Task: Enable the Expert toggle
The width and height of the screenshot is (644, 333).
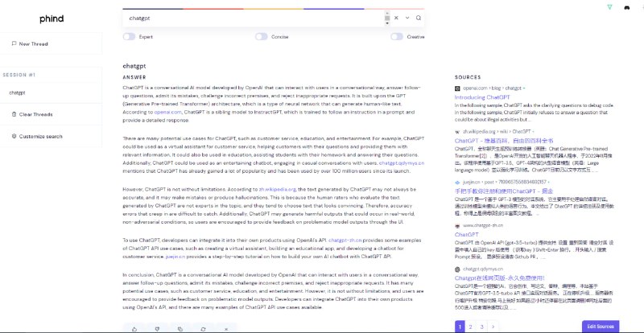Action: (130, 36)
